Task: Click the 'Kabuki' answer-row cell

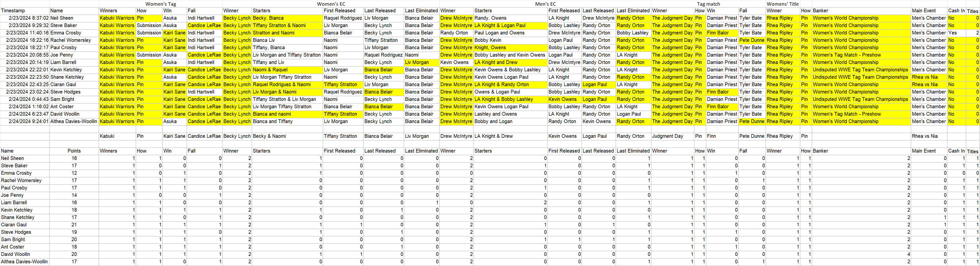Action: (x=107, y=136)
